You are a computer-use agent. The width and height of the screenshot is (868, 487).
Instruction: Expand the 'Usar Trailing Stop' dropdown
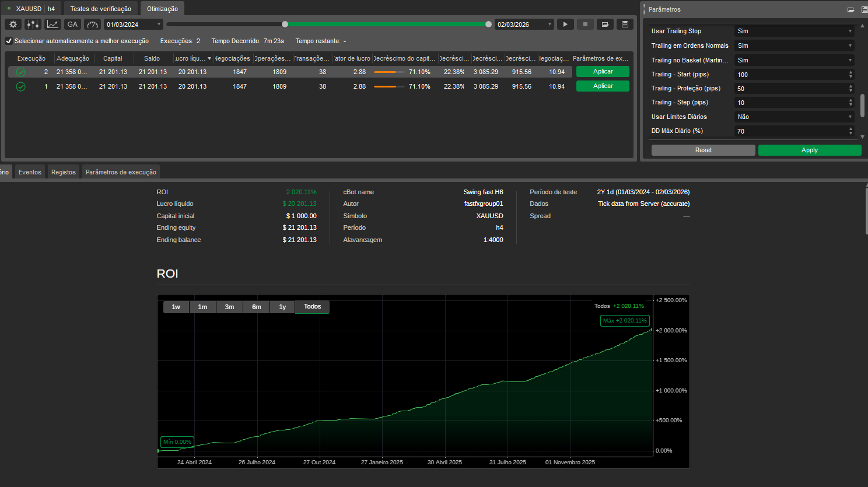pyautogui.click(x=794, y=31)
